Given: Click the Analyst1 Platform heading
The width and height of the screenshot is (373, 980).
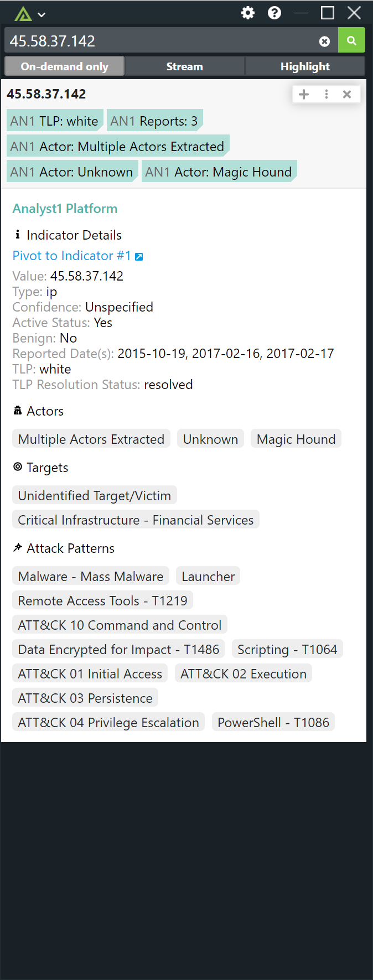Looking at the screenshot, I should tap(65, 209).
